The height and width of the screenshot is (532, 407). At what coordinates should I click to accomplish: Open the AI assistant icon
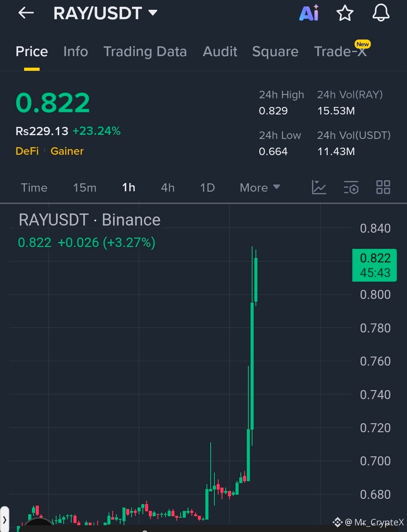[x=309, y=13]
